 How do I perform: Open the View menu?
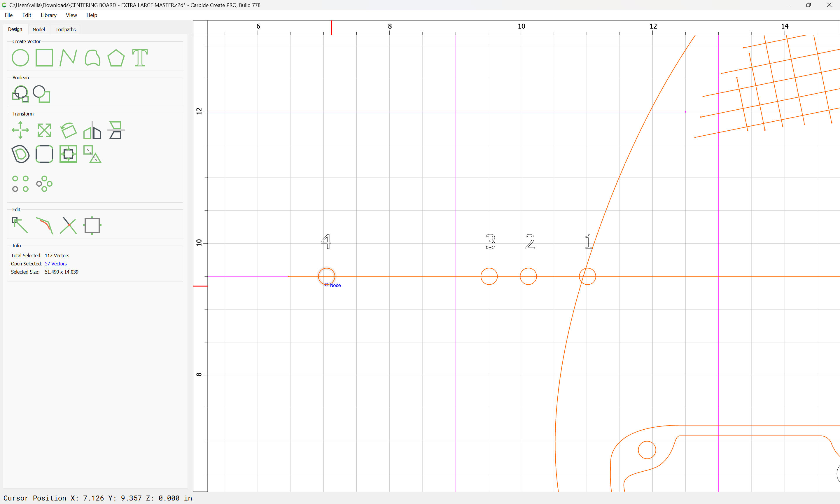(x=71, y=15)
